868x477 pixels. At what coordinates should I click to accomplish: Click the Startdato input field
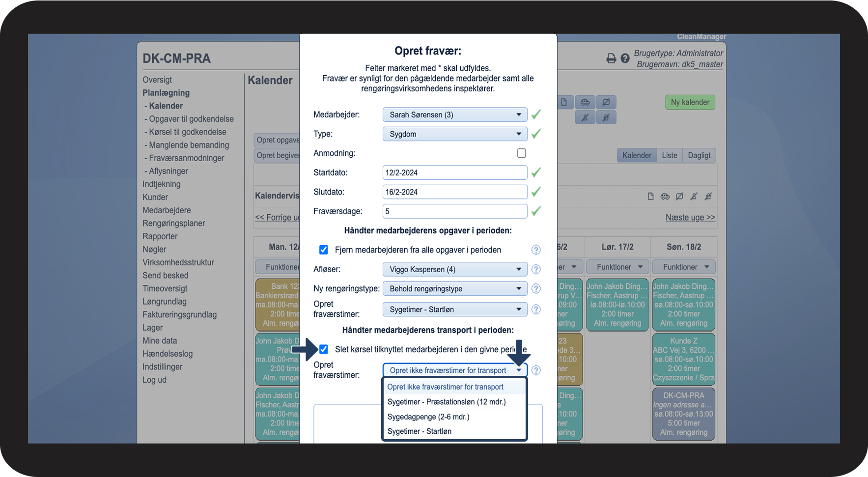(455, 173)
